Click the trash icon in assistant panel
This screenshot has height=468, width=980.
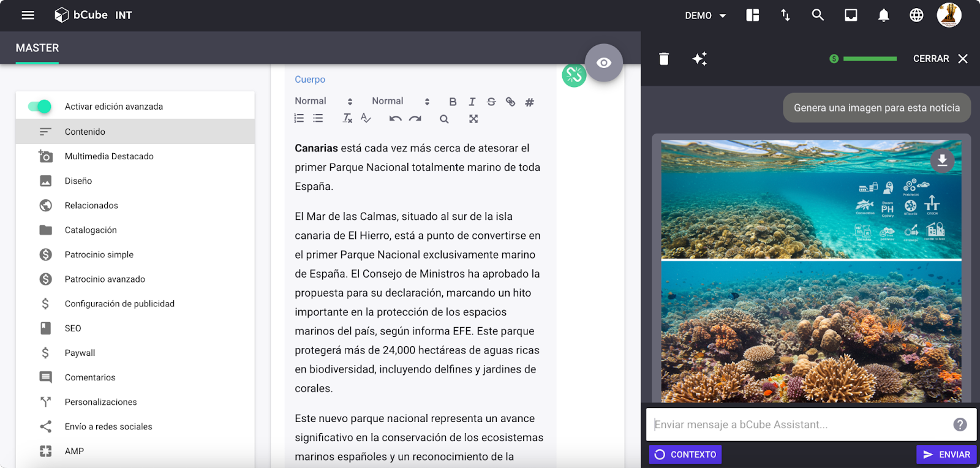(x=664, y=59)
